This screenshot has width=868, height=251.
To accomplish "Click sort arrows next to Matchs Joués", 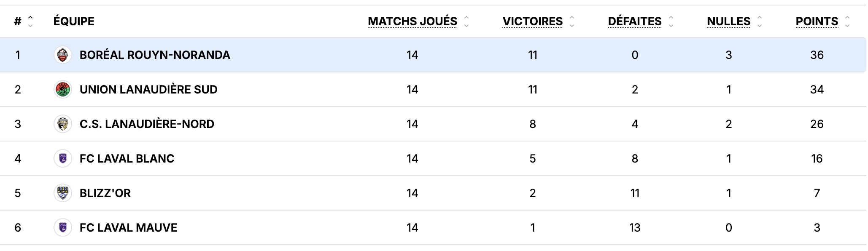I will [x=466, y=21].
